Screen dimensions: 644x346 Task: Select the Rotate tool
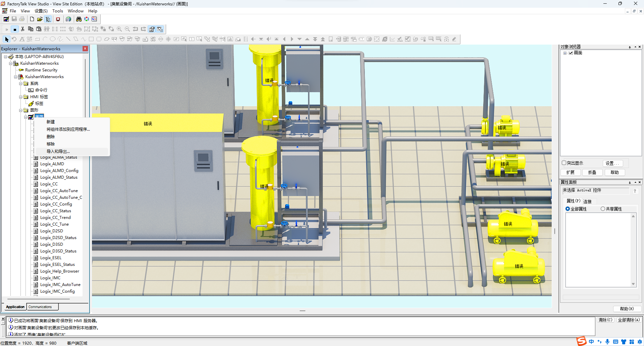(x=14, y=39)
